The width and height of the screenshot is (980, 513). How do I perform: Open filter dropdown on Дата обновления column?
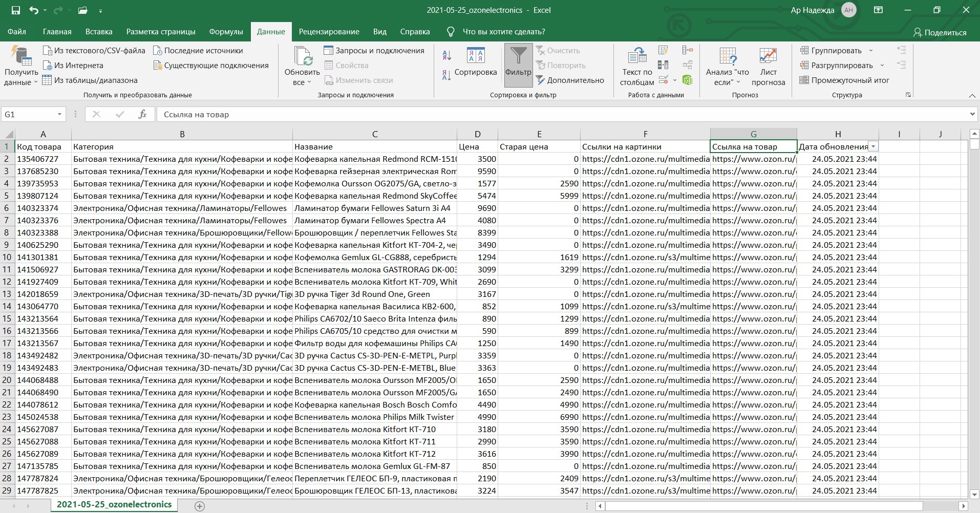click(873, 147)
